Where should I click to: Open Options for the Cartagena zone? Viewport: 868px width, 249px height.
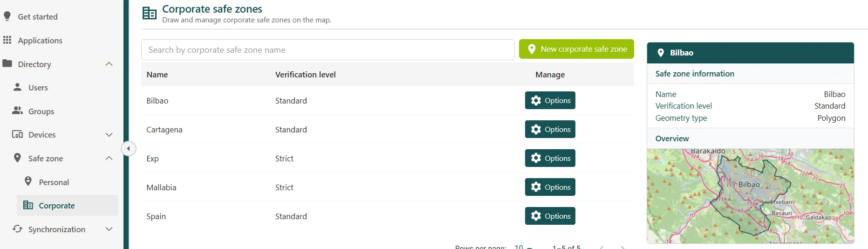(x=550, y=129)
